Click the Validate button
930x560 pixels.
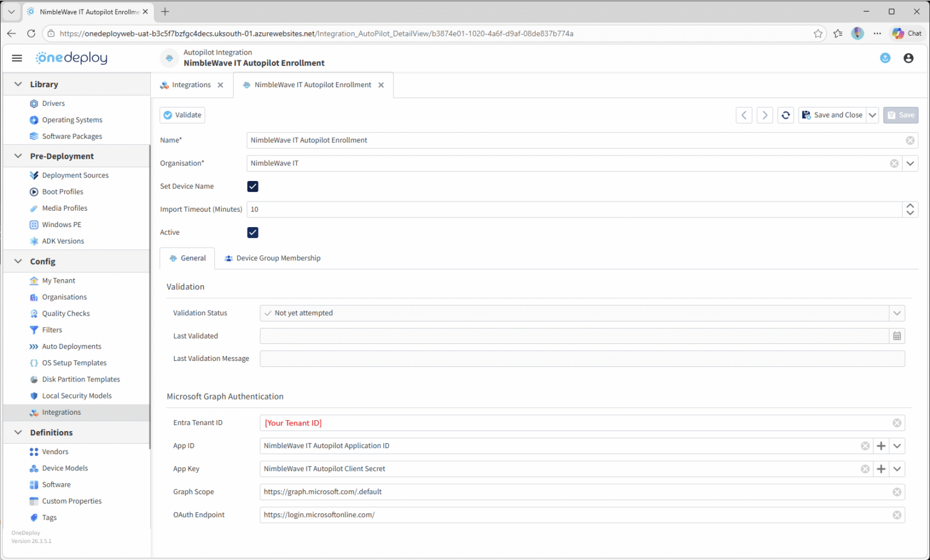coord(182,115)
